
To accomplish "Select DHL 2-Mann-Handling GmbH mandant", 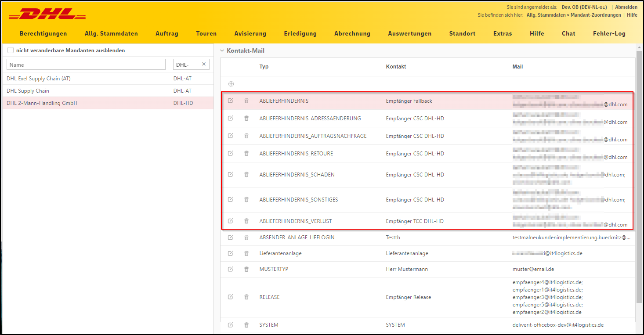I will coord(108,103).
